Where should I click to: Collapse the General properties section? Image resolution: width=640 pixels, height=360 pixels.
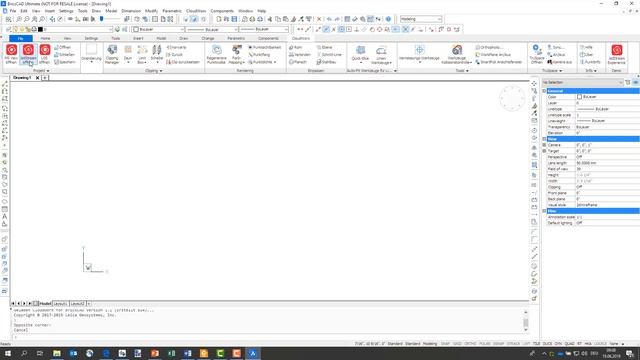coord(544,91)
